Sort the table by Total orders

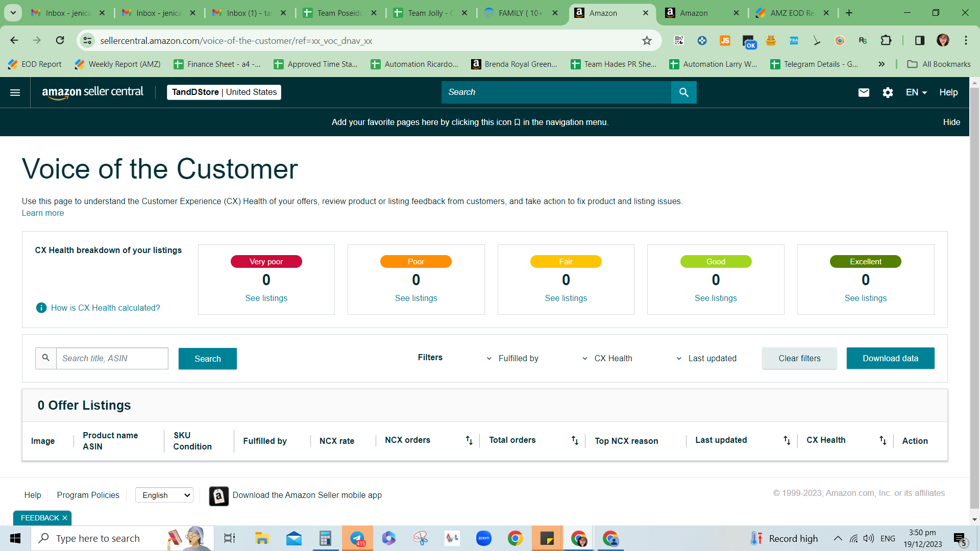[x=575, y=440]
